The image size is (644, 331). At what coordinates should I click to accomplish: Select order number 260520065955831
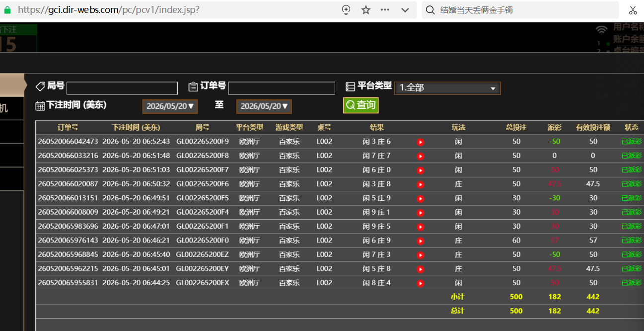click(x=68, y=283)
